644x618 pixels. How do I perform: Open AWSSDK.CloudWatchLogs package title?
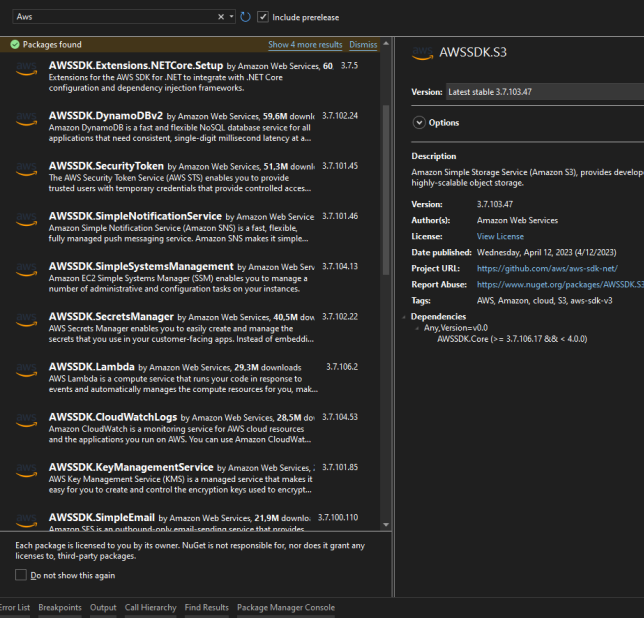[x=113, y=417]
